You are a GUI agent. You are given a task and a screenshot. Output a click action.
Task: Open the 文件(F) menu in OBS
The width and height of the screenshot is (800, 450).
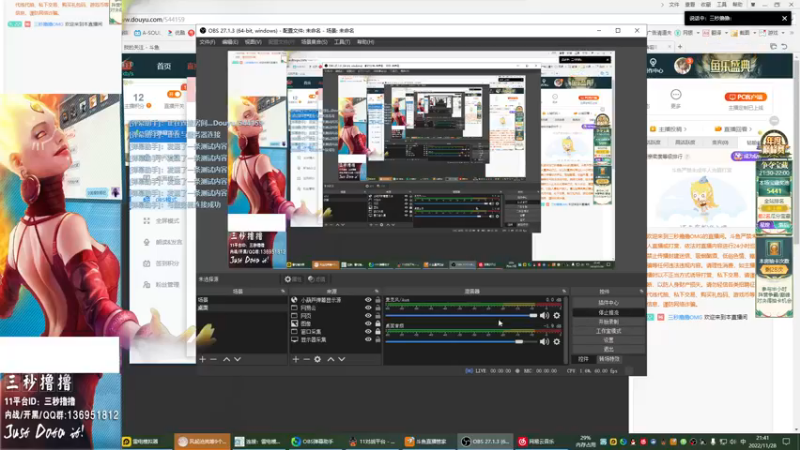[207, 42]
